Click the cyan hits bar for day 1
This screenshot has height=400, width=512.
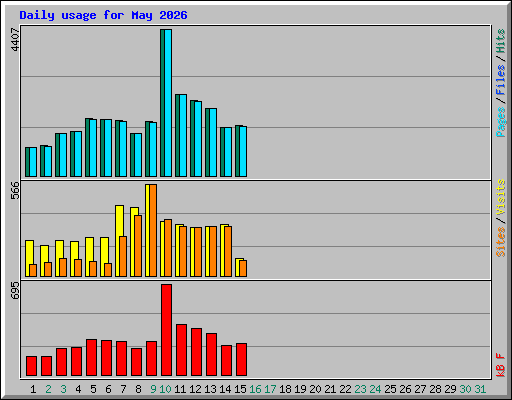pyautogui.click(x=33, y=162)
